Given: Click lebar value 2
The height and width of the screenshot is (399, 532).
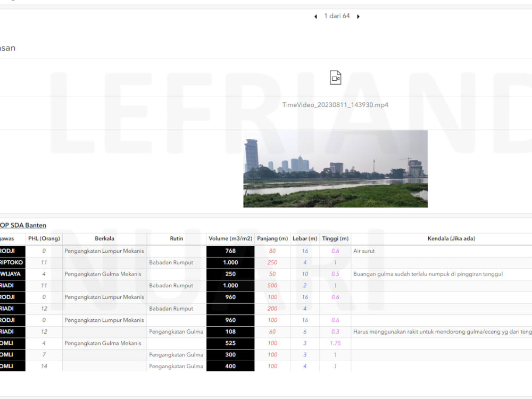Looking at the screenshot, I should pyautogui.click(x=305, y=286).
